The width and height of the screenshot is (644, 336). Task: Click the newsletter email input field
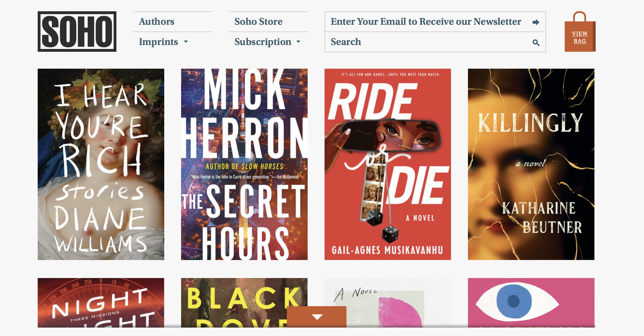[430, 22]
